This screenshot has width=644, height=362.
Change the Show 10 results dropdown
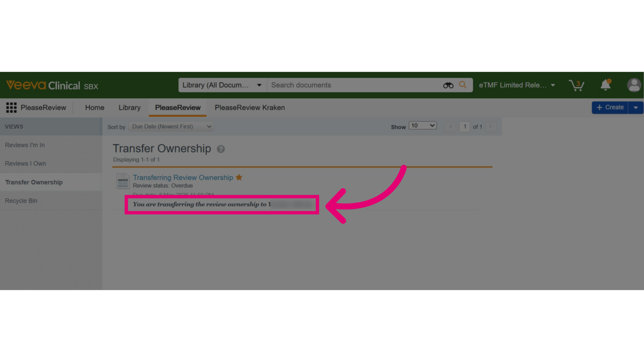point(423,126)
